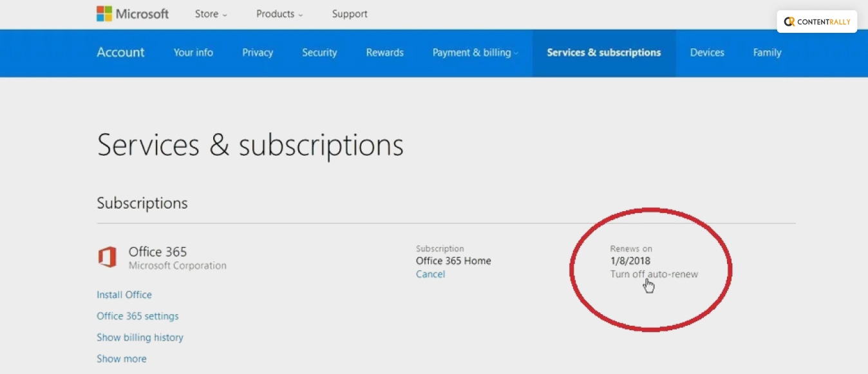Expand the Products dropdown menu
The image size is (868, 374).
(279, 14)
